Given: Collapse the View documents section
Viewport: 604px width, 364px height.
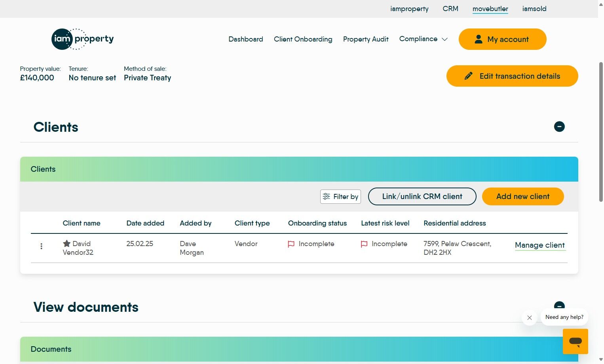Looking at the screenshot, I should tap(559, 305).
